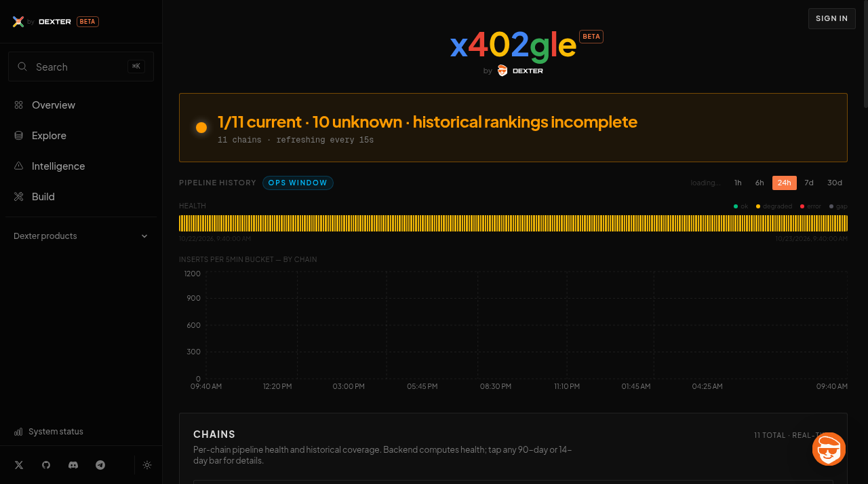Click the Dexter X logo icon
Image resolution: width=868 pixels, height=484 pixels.
18,22
